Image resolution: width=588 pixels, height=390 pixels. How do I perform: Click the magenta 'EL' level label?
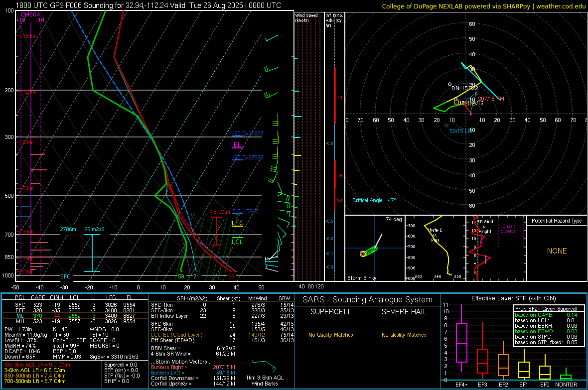(237, 145)
